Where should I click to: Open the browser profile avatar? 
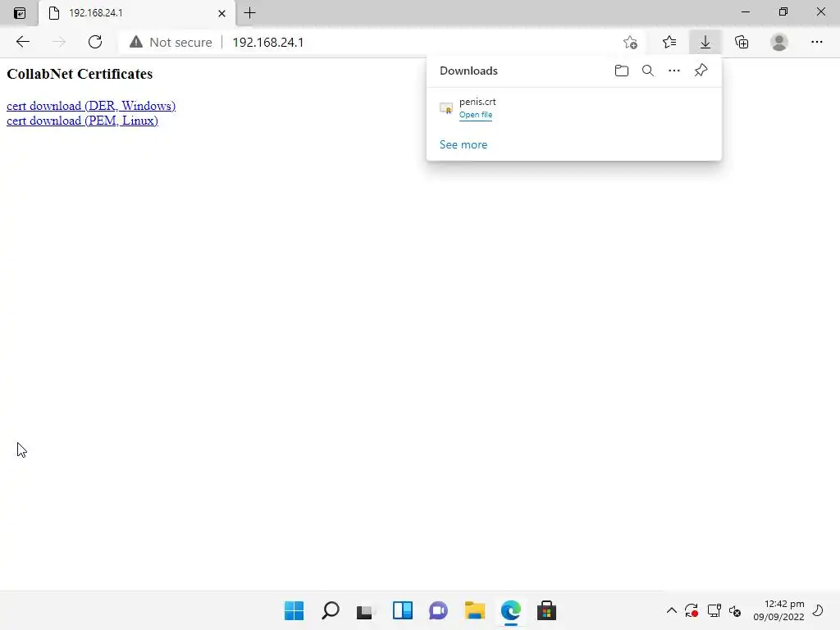779,42
